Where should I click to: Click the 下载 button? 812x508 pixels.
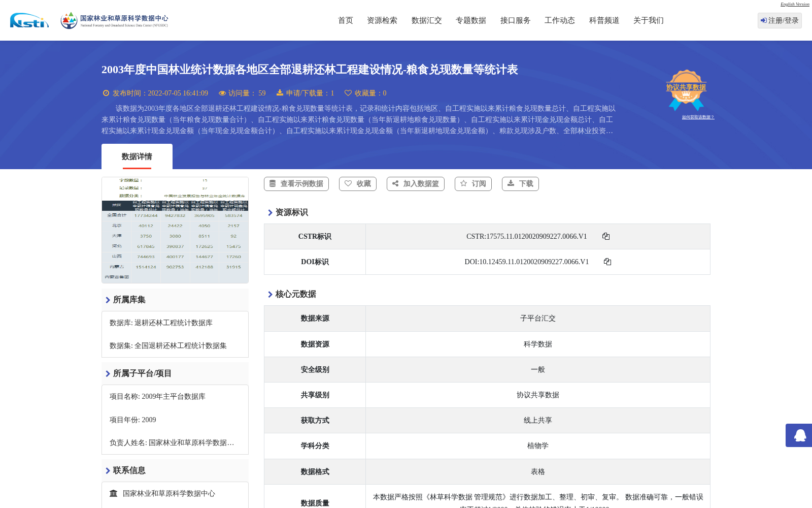tap(520, 184)
